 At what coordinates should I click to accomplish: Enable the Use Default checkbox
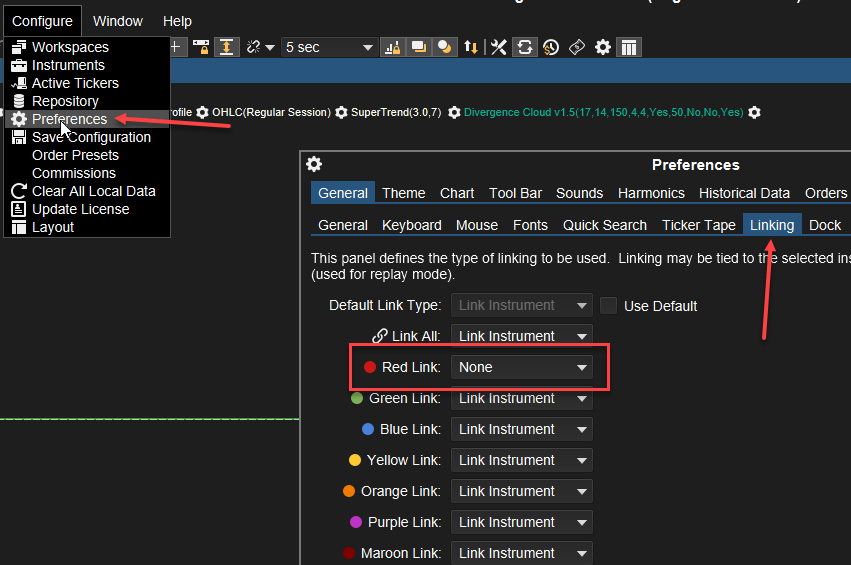609,306
